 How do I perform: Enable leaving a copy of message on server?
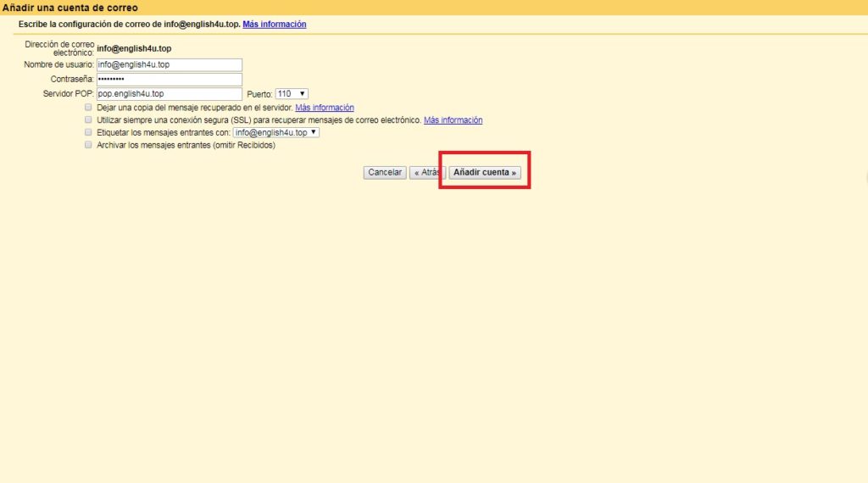(x=88, y=108)
